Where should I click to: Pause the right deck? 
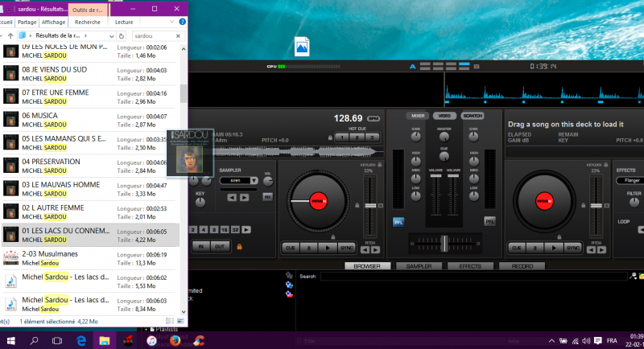535,248
